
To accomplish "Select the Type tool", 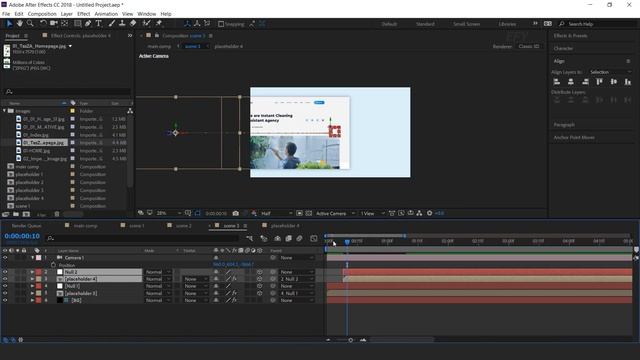I will 98,24.
